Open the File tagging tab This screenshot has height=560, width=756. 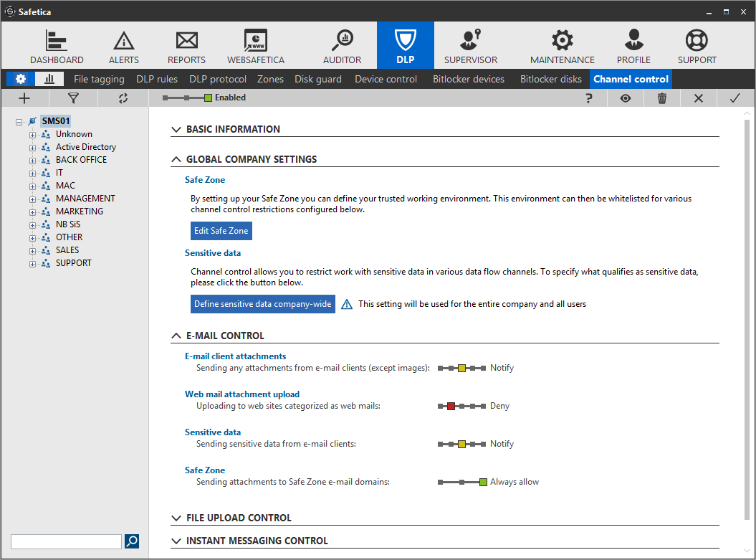(99, 79)
